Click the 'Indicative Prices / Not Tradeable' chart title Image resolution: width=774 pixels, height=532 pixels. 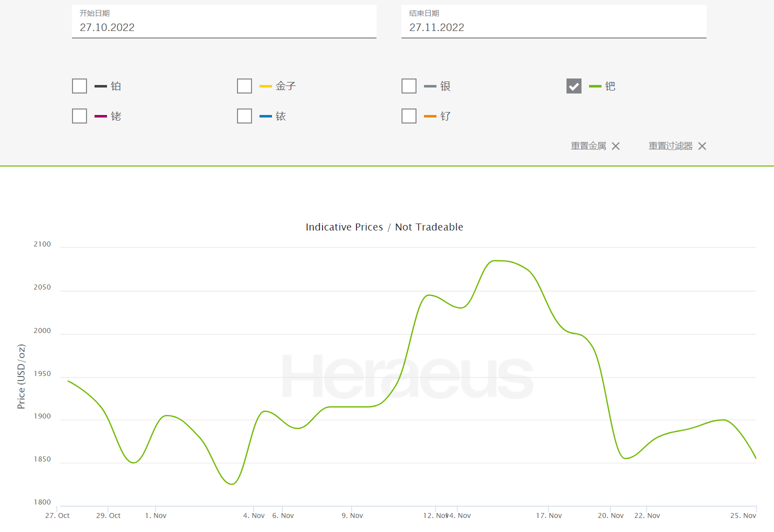384,227
